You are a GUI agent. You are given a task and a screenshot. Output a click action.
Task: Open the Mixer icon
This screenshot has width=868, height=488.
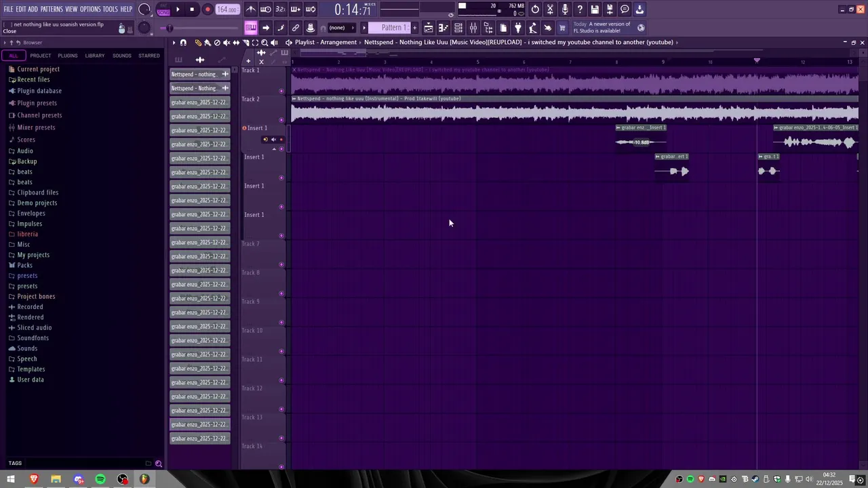click(x=473, y=28)
